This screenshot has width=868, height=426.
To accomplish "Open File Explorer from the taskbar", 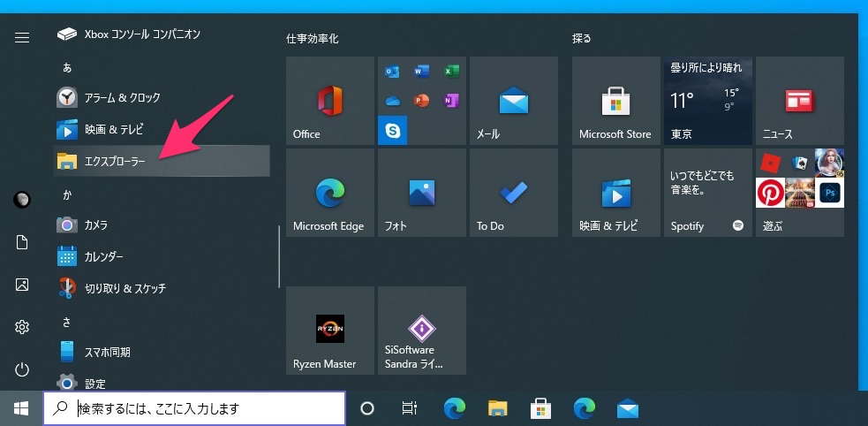I will (x=498, y=409).
